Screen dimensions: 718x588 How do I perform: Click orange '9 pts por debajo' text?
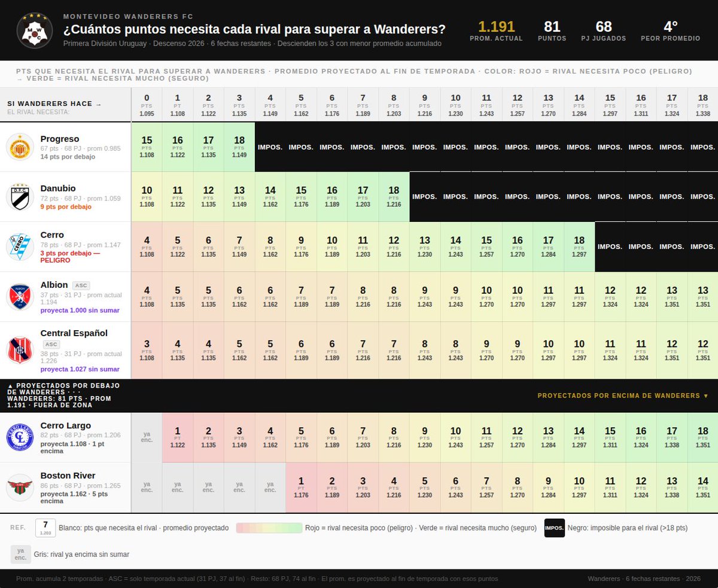(x=66, y=206)
